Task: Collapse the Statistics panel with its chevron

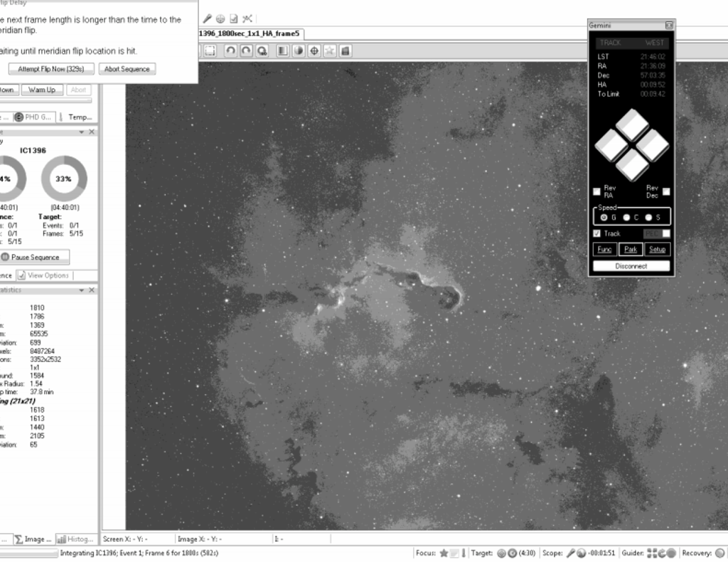Action: pos(81,290)
